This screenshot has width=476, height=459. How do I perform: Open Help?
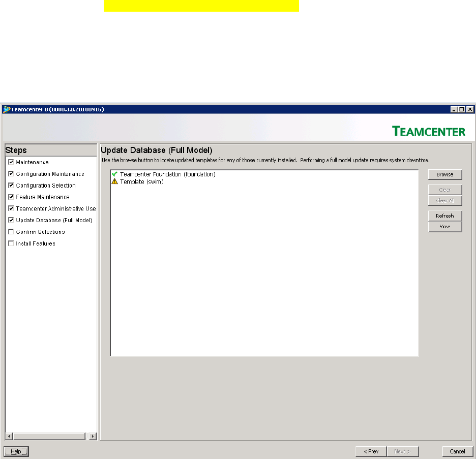pos(16,451)
